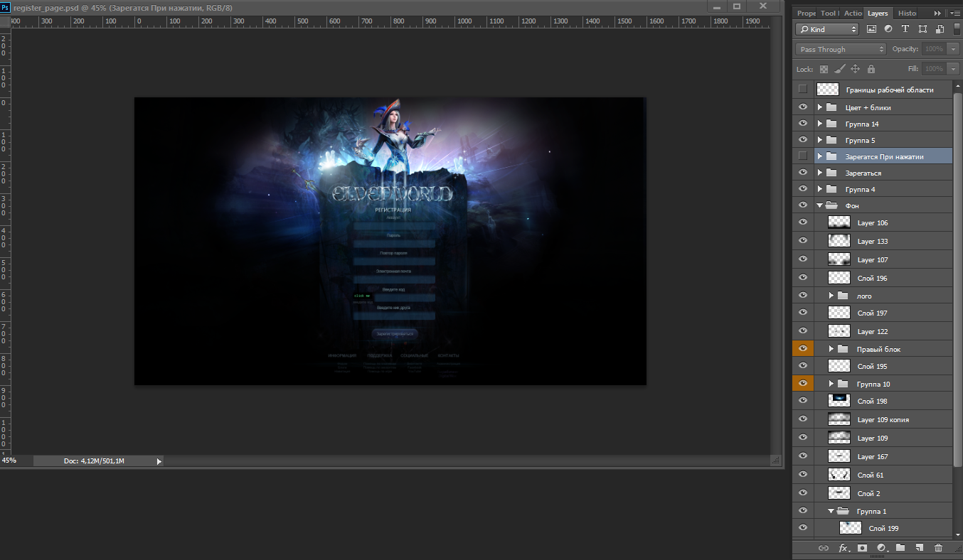Screen dimensions: 963x560
Task: Hide Layer 106
Action: [803, 222]
